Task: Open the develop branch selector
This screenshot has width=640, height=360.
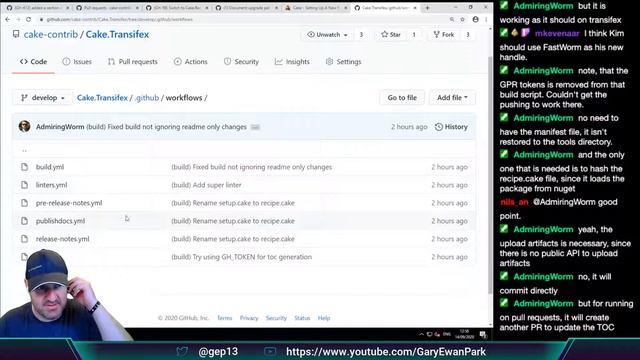Action: click(x=43, y=98)
